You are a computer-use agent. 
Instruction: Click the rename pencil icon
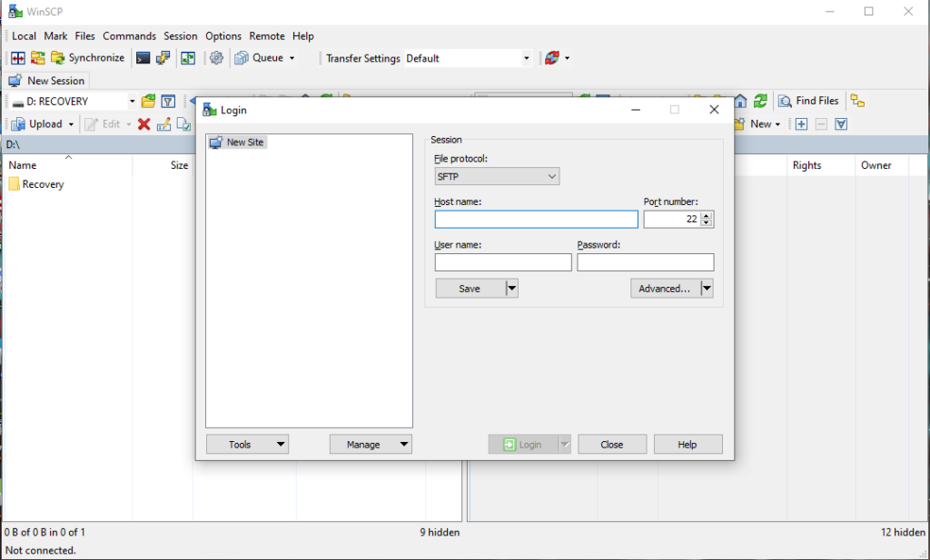[163, 123]
